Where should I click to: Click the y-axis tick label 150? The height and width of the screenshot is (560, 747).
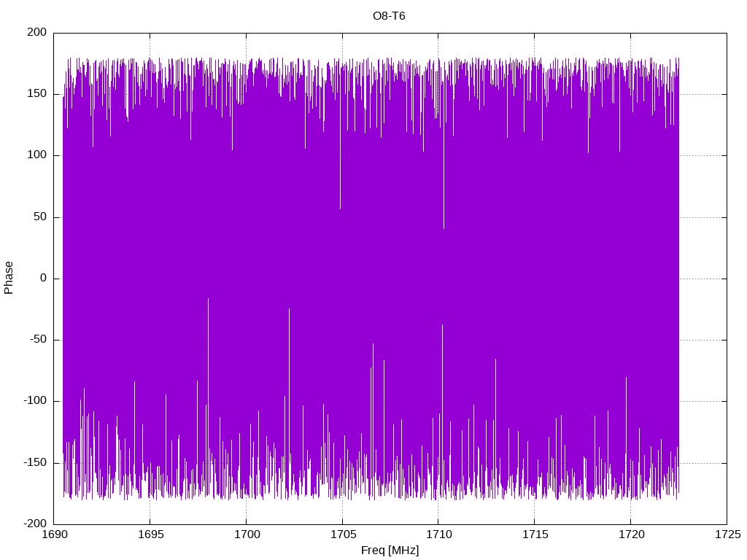coord(37,94)
